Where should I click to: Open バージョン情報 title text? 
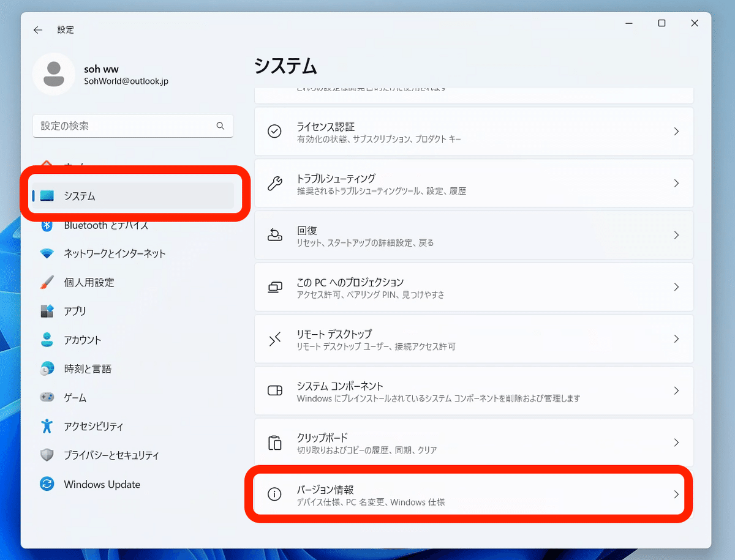[x=325, y=490]
